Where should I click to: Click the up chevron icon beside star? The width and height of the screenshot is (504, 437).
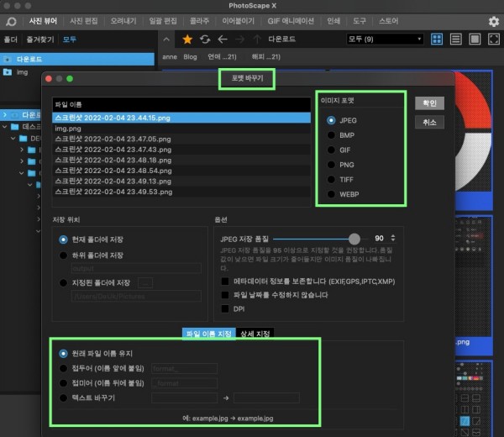(167, 39)
